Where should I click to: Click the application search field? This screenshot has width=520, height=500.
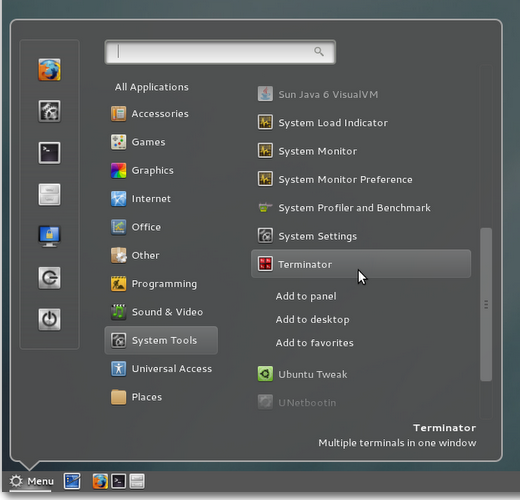[x=220, y=52]
